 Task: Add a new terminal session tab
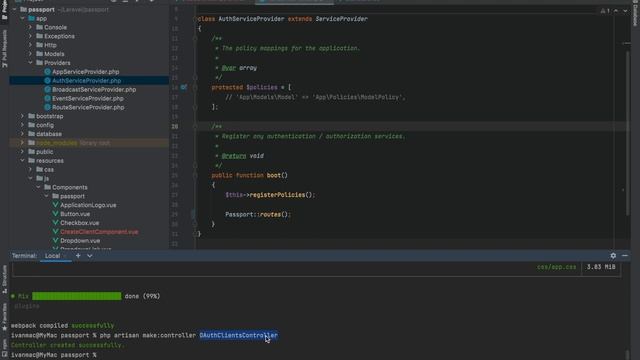click(78, 256)
